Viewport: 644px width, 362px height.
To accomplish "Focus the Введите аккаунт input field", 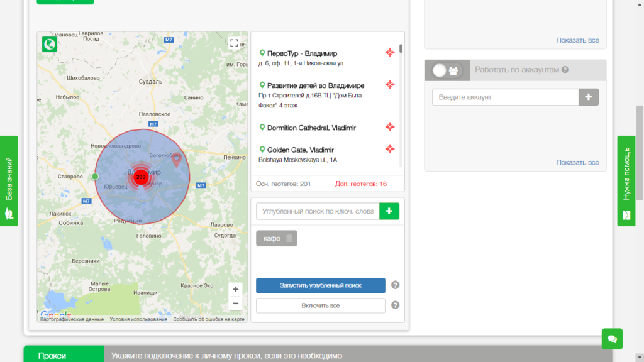I will tap(505, 97).
